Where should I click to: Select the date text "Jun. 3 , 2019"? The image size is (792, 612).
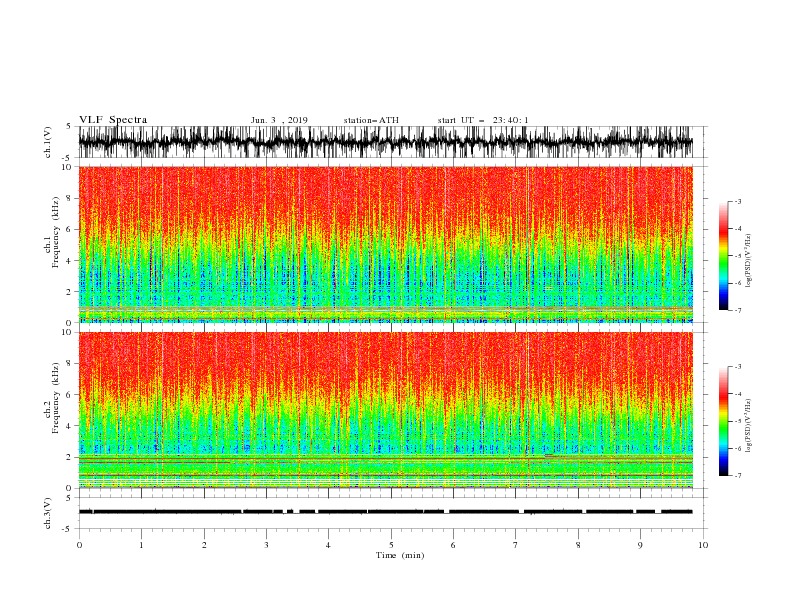(279, 120)
